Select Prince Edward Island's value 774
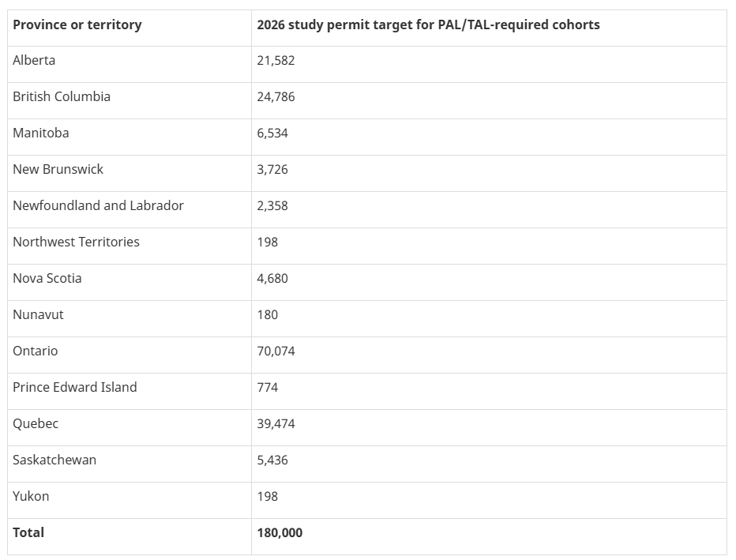This screenshot has height=560, width=736. click(268, 387)
